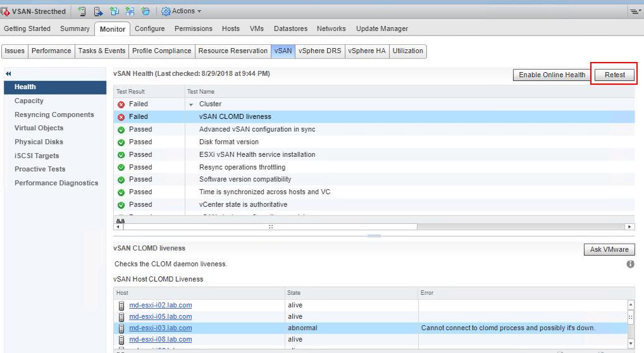Click the Passed icon for Disk format version

[x=121, y=142]
